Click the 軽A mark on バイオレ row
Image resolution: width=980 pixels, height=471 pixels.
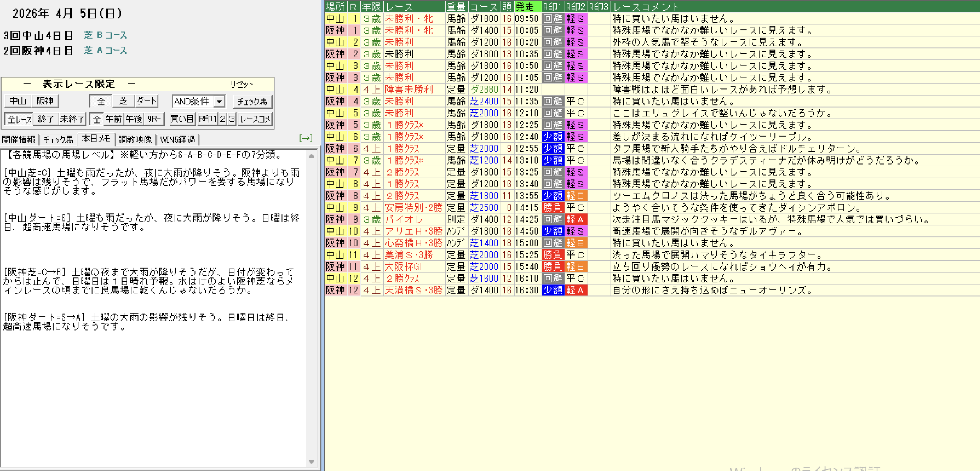575,220
